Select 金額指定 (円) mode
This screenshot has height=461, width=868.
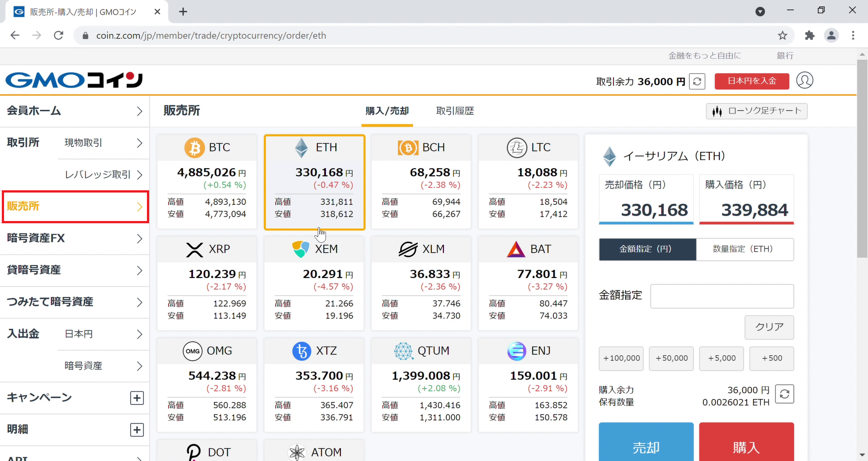[x=647, y=249]
